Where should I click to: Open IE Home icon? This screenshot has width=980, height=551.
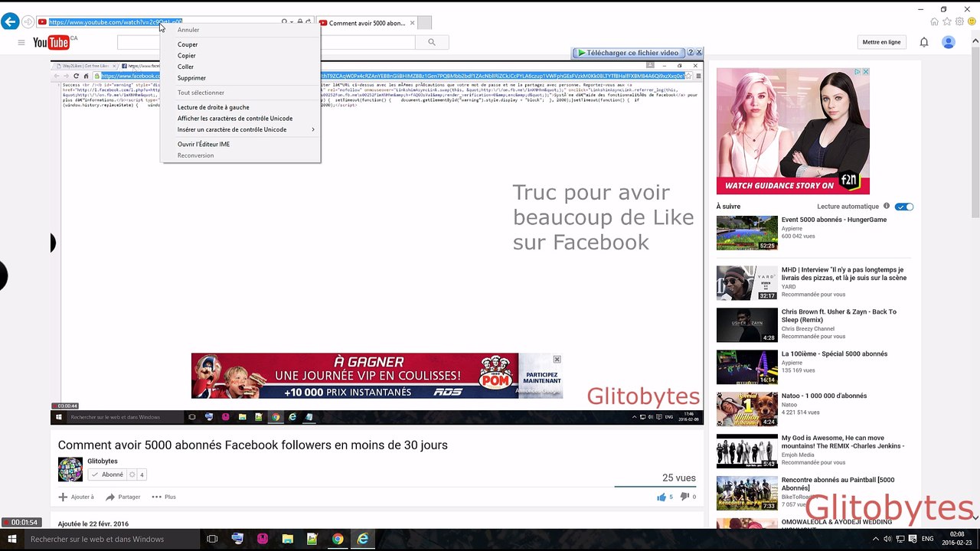935,21
